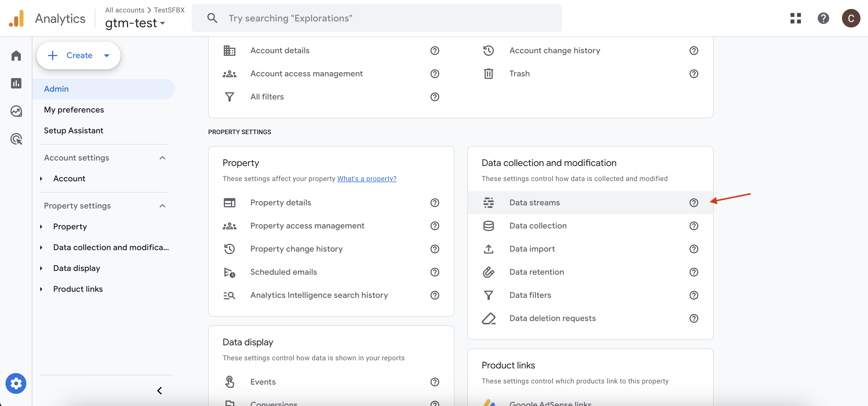Screen dimensions: 868x406
Task: Collapse the sidebar with the chevron arrow
Action: pyautogui.click(x=160, y=391)
